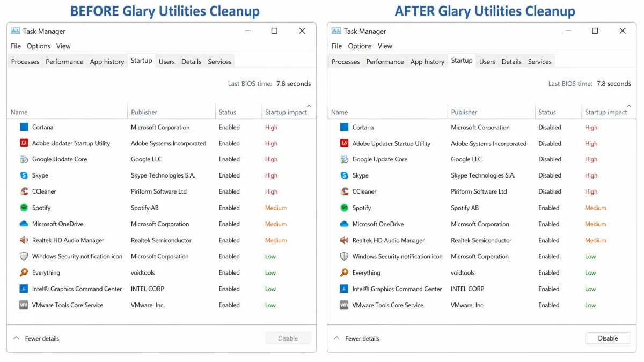Image resolution: width=644 pixels, height=362 pixels.
Task: Click the Disable button in the AFTER window
Action: [x=608, y=338]
